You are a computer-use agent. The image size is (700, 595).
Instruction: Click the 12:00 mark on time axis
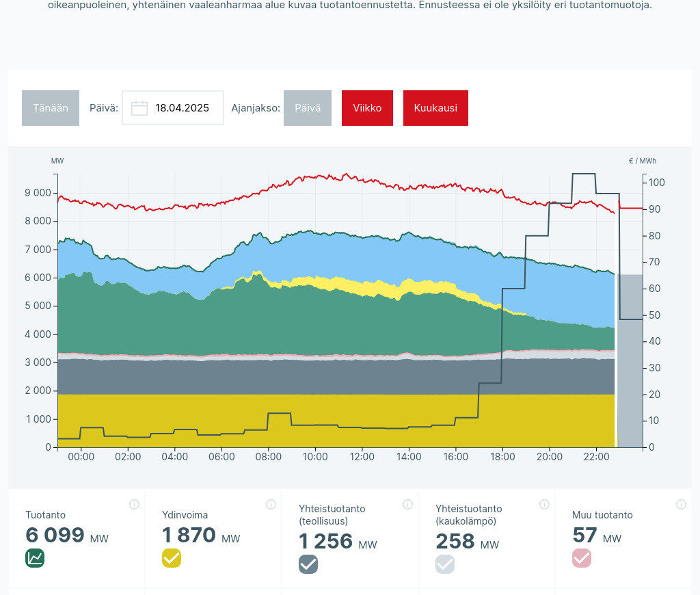point(362,457)
